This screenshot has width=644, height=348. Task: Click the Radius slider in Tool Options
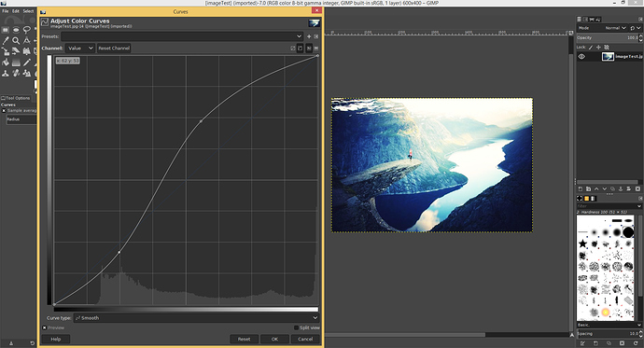pyautogui.click(x=21, y=119)
